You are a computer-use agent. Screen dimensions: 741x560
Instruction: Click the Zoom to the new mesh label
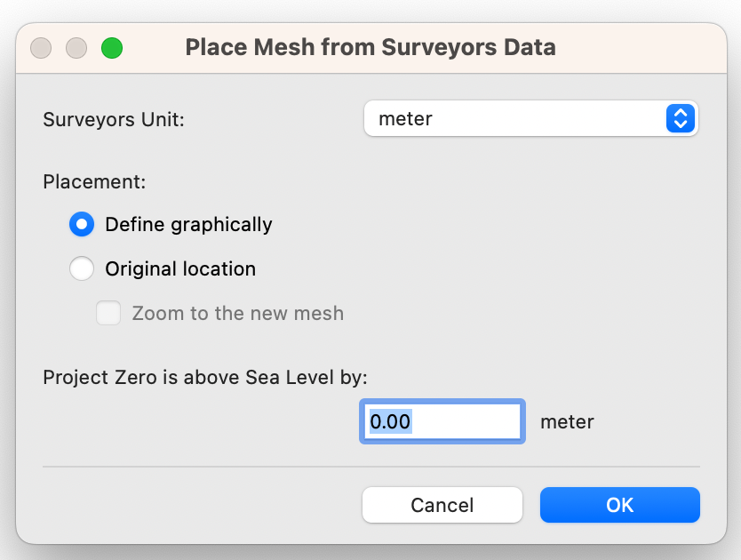pos(237,313)
